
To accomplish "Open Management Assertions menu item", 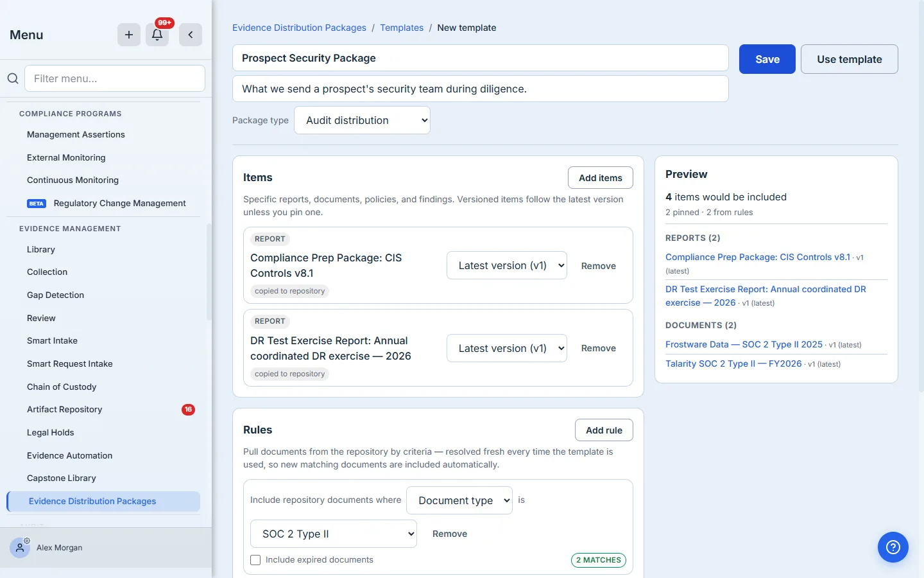I will point(76,135).
